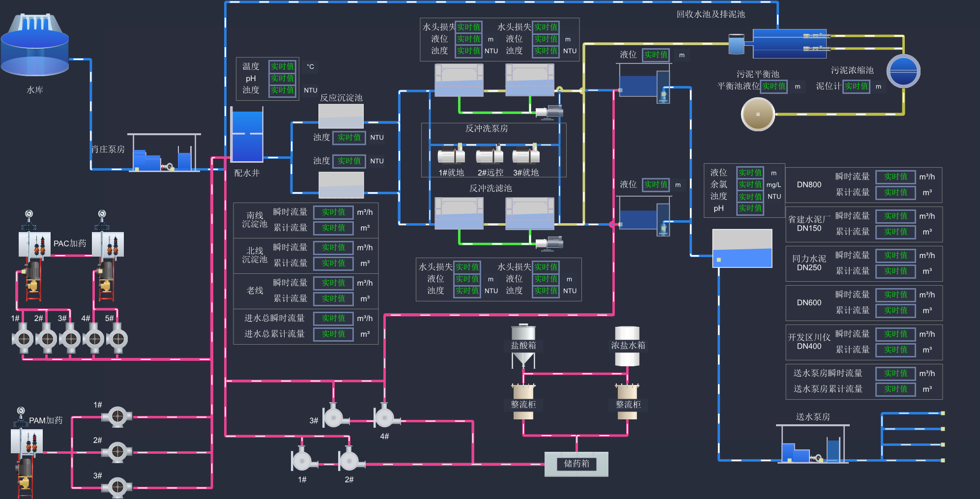Select the blue 污泥浓缩池 thickener icon

coord(903,71)
